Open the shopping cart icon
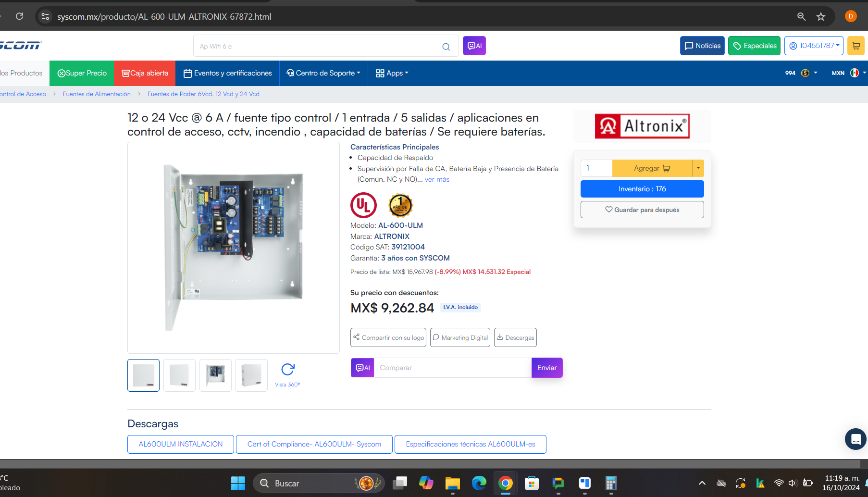 click(856, 46)
